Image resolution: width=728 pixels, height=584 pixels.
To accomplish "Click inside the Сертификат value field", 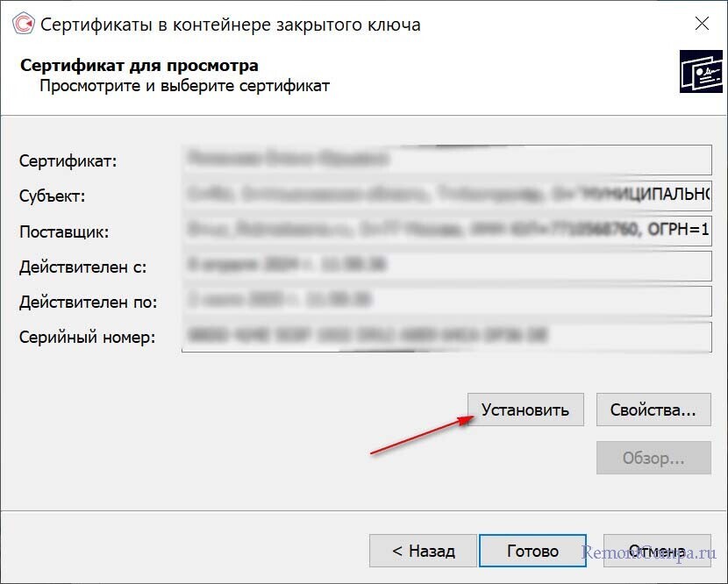I will 447,161.
